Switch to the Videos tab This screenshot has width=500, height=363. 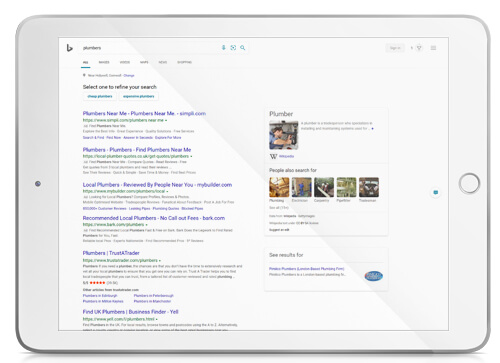coord(125,62)
